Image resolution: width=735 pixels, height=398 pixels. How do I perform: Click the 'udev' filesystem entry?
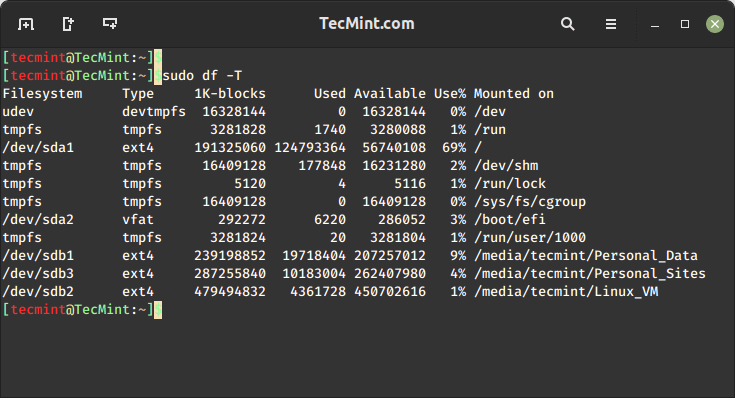(x=18, y=112)
